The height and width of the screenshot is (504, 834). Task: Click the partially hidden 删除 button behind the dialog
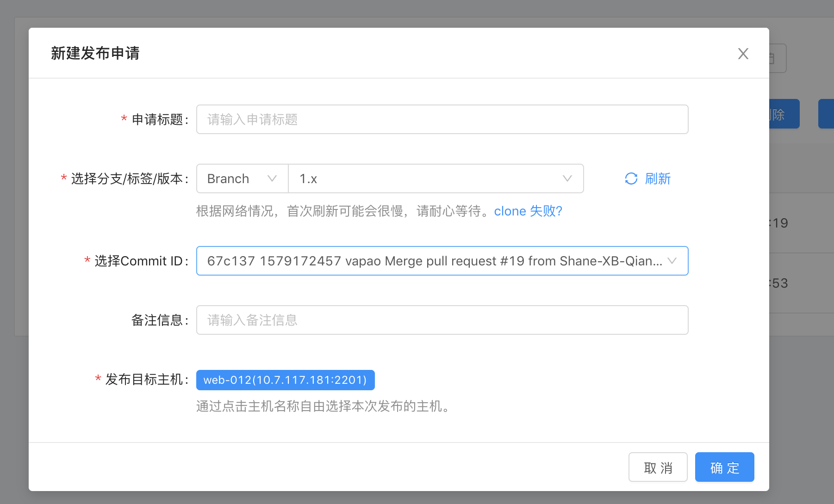[784, 114]
